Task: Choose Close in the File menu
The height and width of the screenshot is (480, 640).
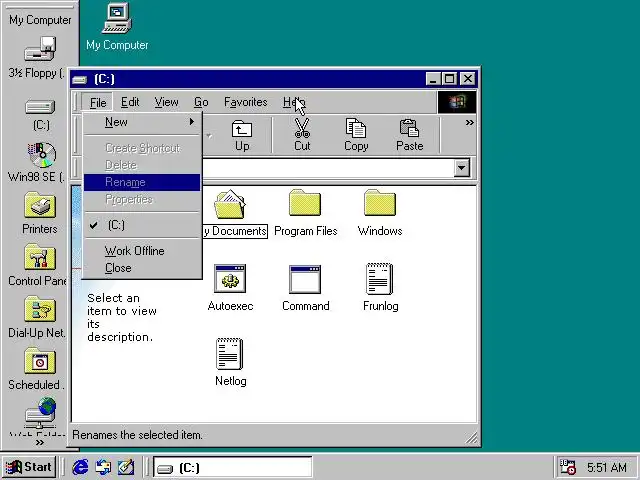Action: (142, 268)
